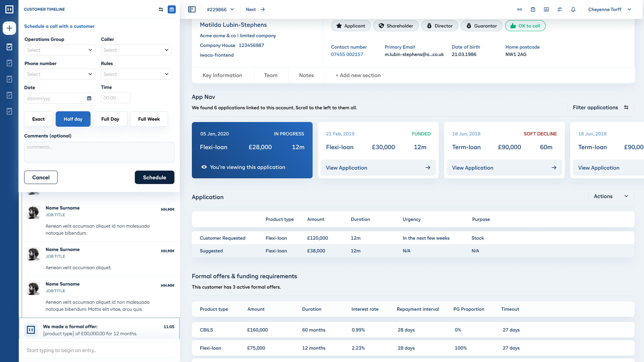Open the chart report icon in top bar
Screen dimensions: 644x362
coord(546,9)
